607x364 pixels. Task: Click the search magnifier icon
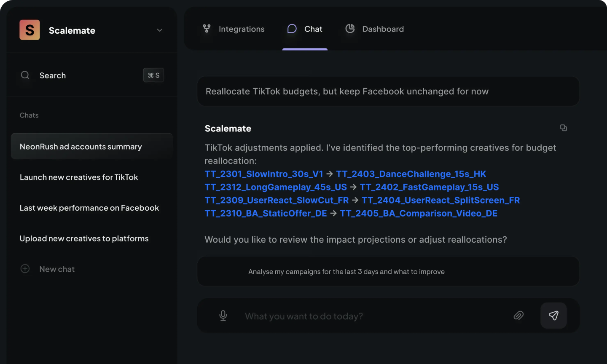click(25, 75)
